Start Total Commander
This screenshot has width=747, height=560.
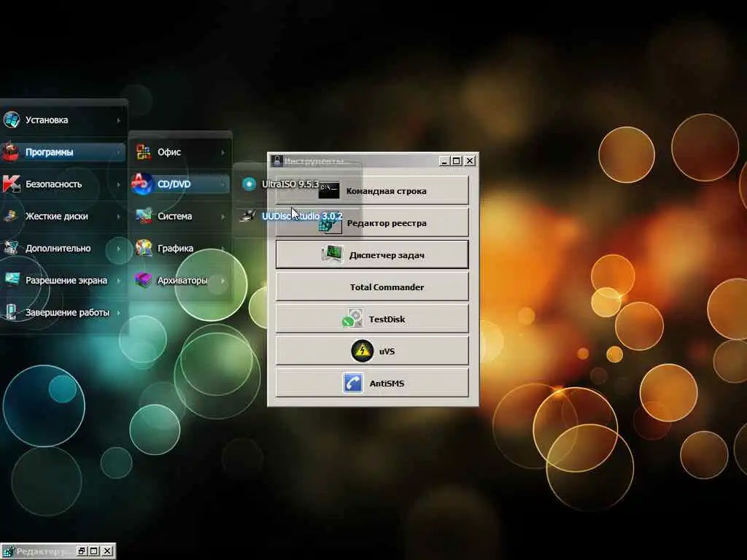point(372,287)
